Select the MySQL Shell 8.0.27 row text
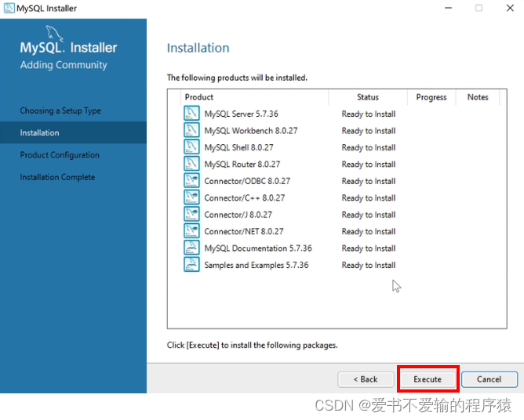Image resolution: width=524 pixels, height=420 pixels. point(238,147)
